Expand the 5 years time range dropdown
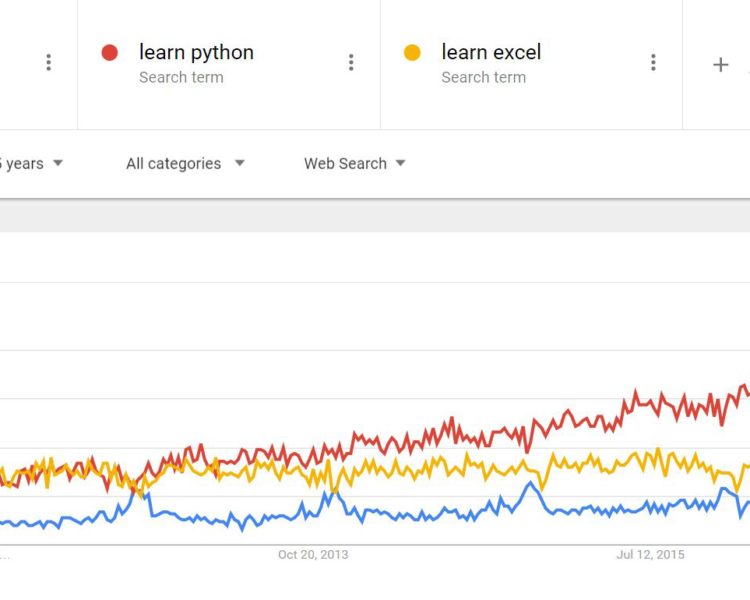 coord(32,164)
